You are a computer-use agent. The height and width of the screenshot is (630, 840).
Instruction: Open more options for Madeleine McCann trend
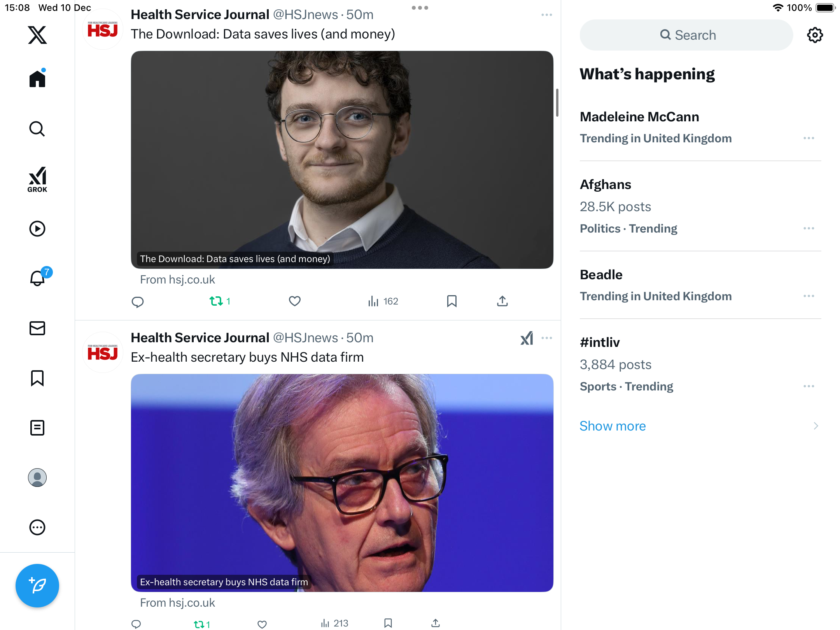[x=809, y=138]
